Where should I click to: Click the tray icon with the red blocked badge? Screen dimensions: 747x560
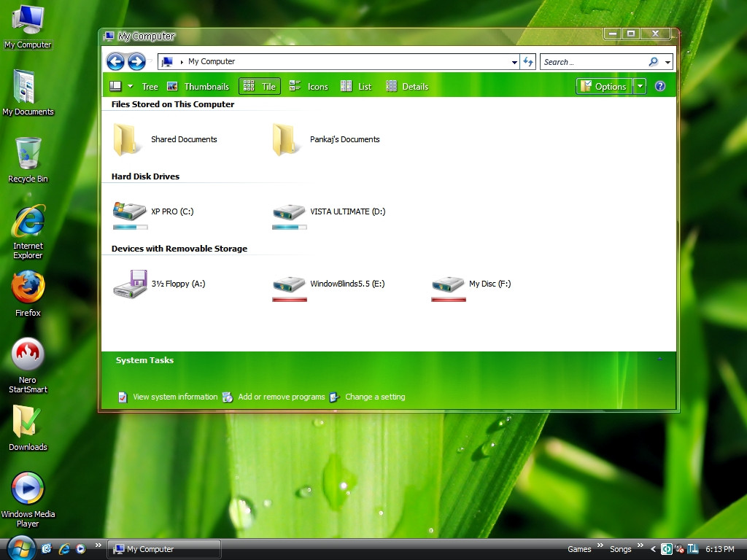[679, 549]
